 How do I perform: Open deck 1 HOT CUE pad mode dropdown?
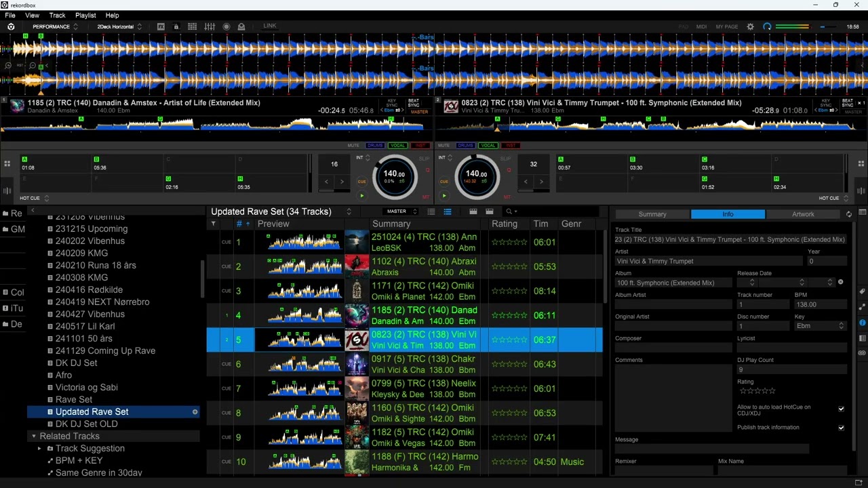(34, 198)
